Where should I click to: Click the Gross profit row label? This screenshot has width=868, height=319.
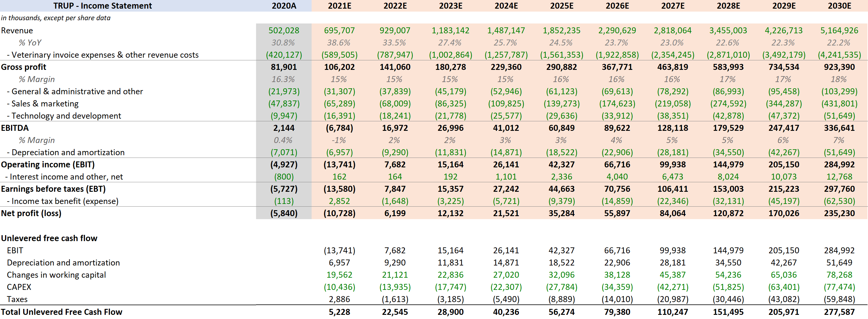click(23, 67)
